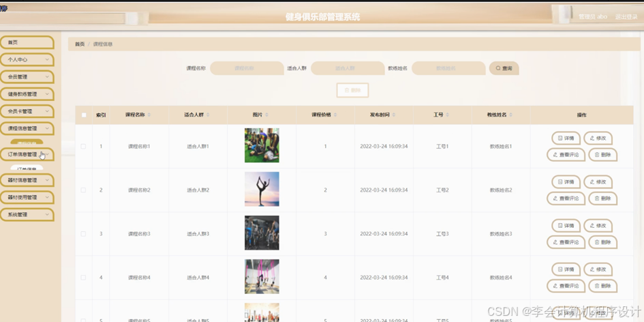
Task: Sort by the 发布时间 column arrows
Action: tap(394, 115)
